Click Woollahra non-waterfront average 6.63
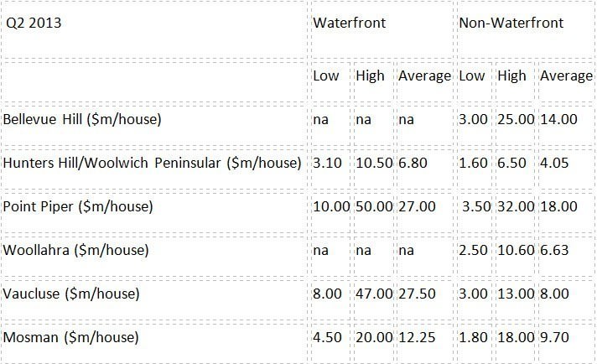 554,251
